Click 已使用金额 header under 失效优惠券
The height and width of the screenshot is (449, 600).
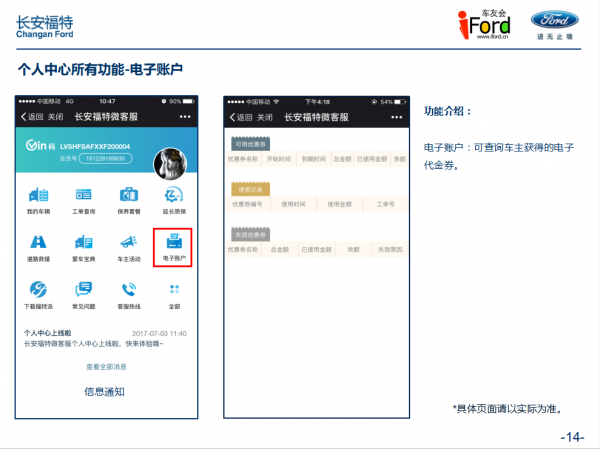coord(316,250)
